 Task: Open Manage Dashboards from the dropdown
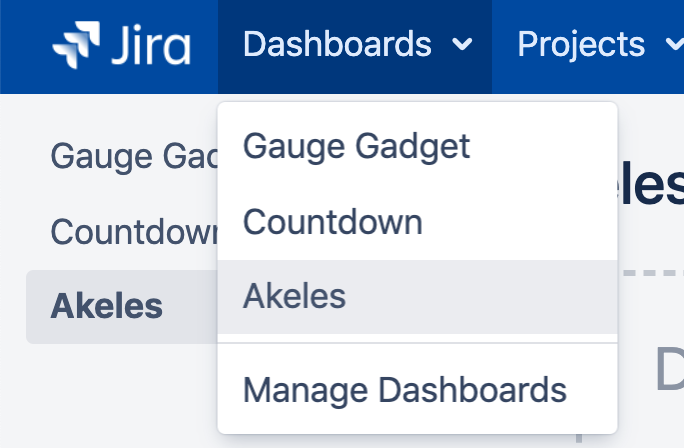click(404, 389)
